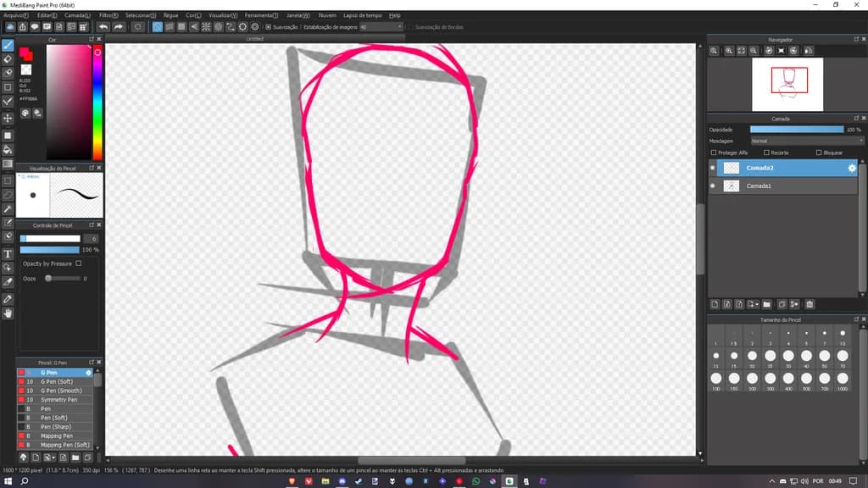Select the Text tool
This screenshot has height=488, width=868.
point(8,254)
